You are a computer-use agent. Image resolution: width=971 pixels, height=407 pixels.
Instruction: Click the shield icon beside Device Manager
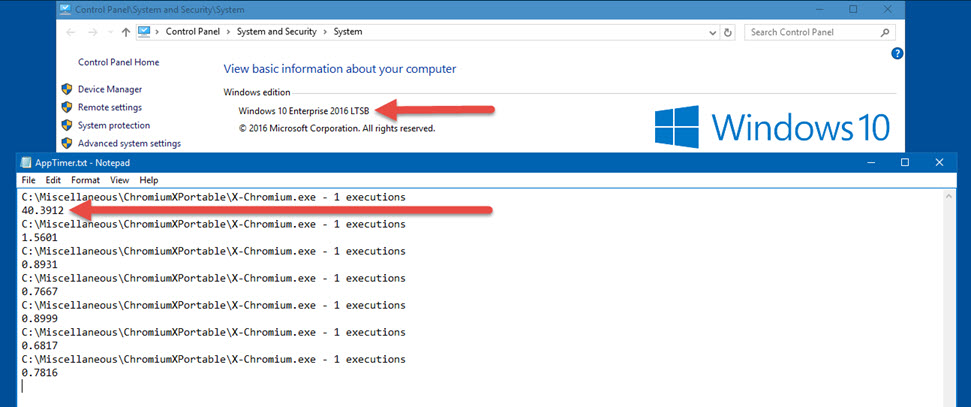67,89
